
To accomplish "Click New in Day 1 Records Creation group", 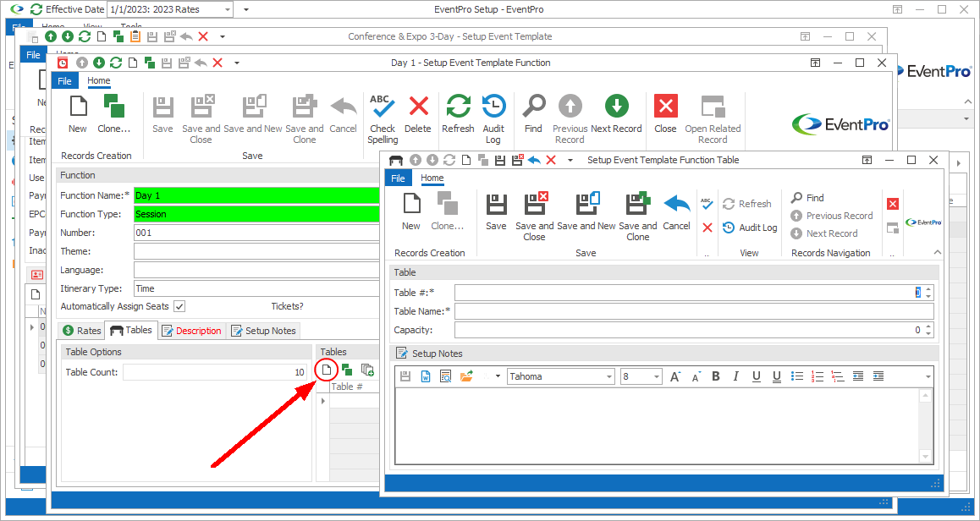I will [x=78, y=115].
